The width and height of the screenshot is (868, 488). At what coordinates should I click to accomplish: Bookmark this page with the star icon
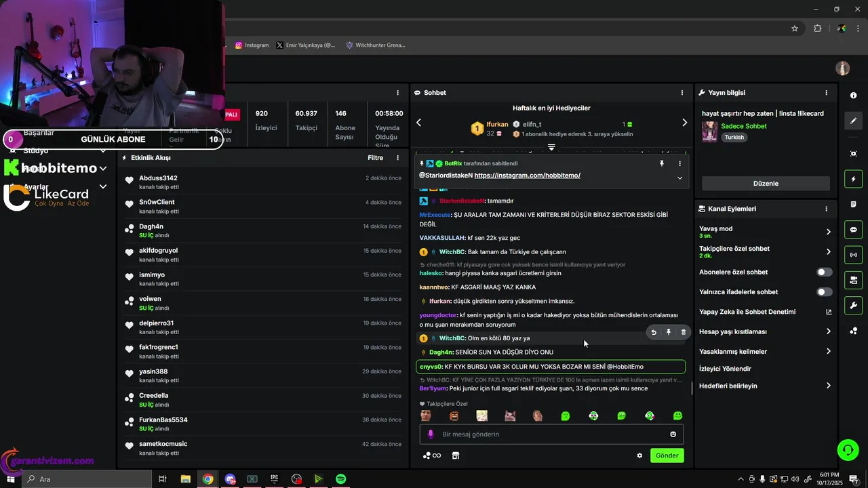pyautogui.click(x=795, y=28)
